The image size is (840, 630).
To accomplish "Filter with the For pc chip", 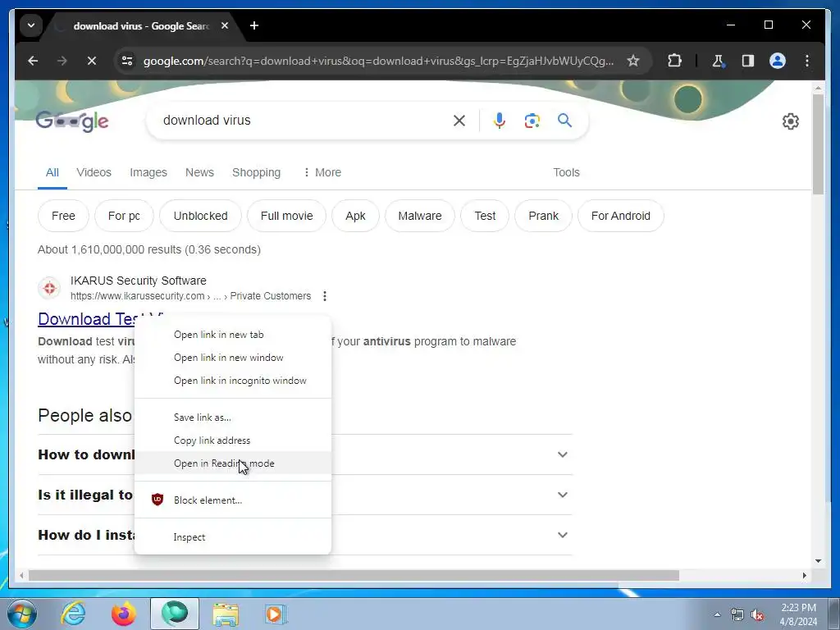I will click(x=124, y=216).
